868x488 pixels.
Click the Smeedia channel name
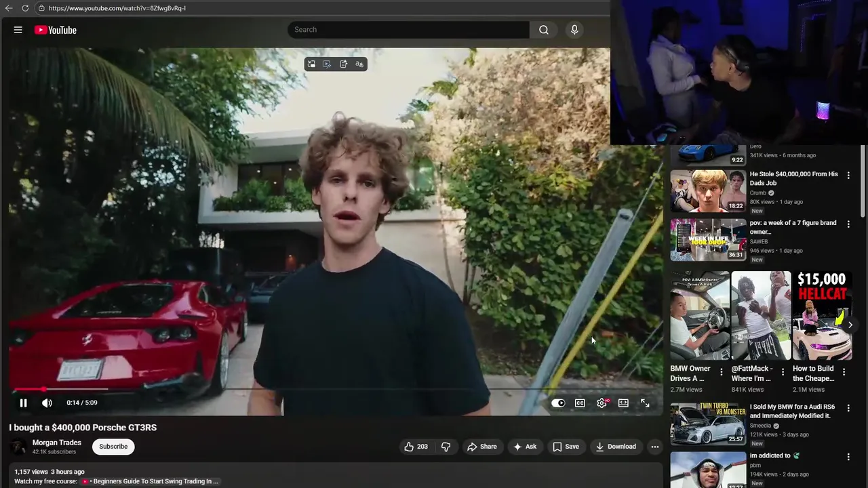761,426
